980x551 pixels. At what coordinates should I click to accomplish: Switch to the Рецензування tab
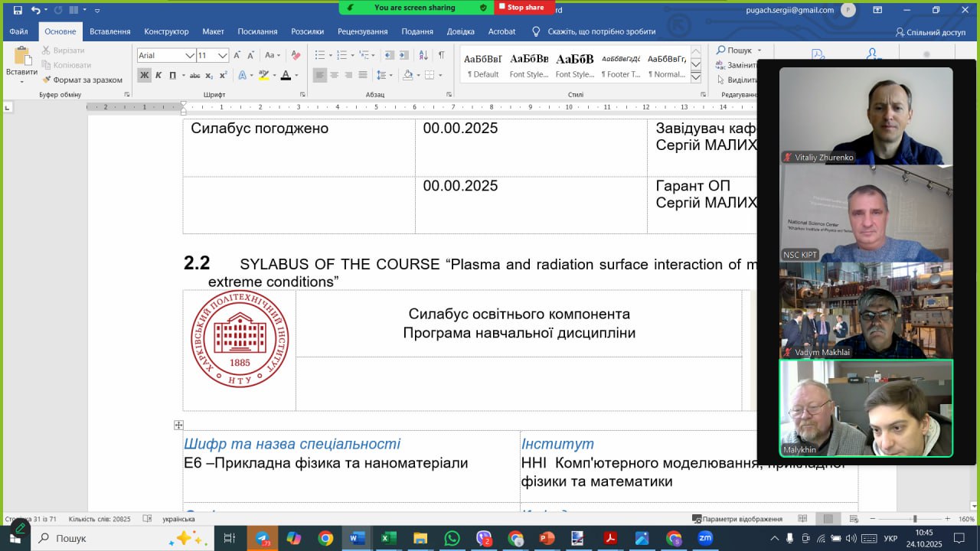[362, 31]
